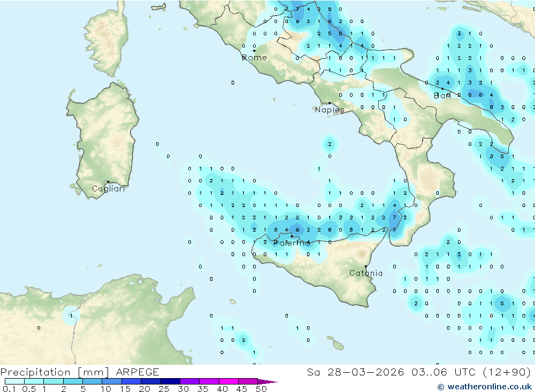
Task: Click the value 1 in Tunisia
Action: 71,316
